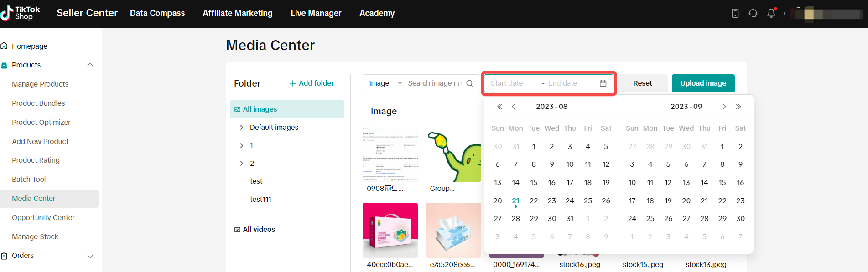Expand the Orders sidebar section
This screenshot has height=272, width=868.
point(90,256)
